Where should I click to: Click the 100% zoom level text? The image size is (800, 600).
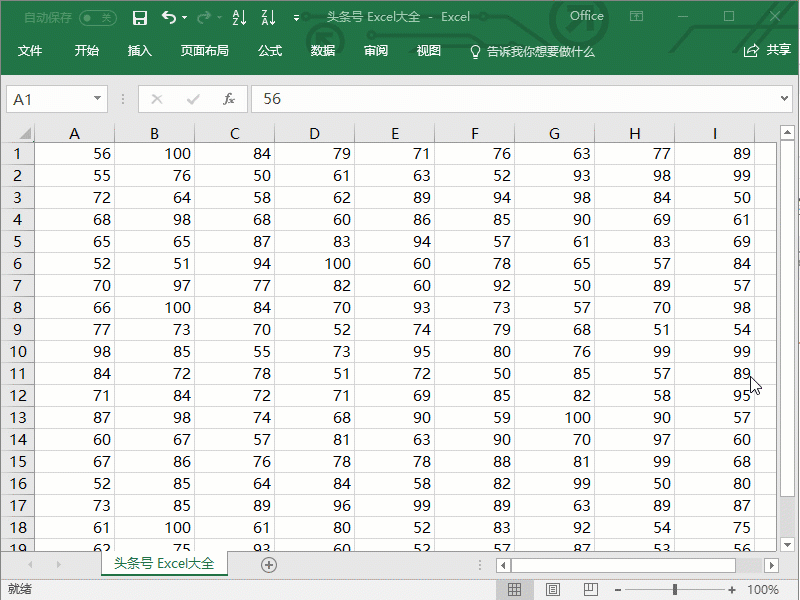[763, 590]
